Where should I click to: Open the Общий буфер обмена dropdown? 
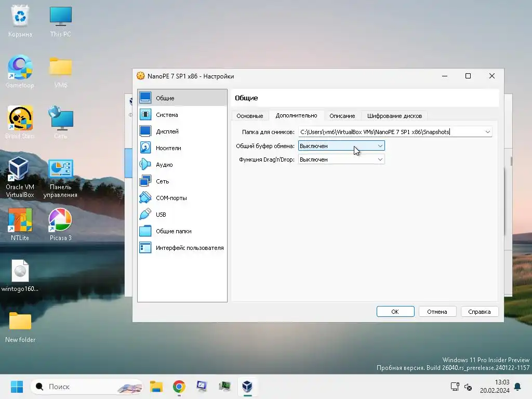pyautogui.click(x=341, y=146)
